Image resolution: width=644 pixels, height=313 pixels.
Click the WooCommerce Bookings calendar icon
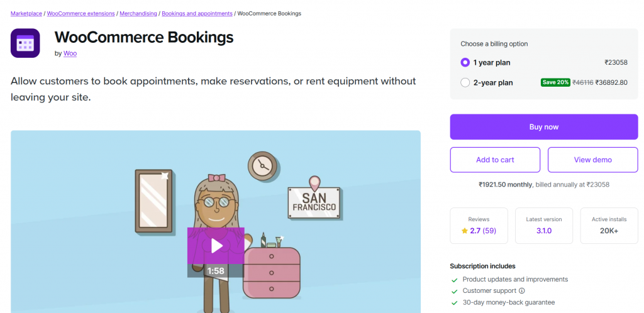[25, 43]
